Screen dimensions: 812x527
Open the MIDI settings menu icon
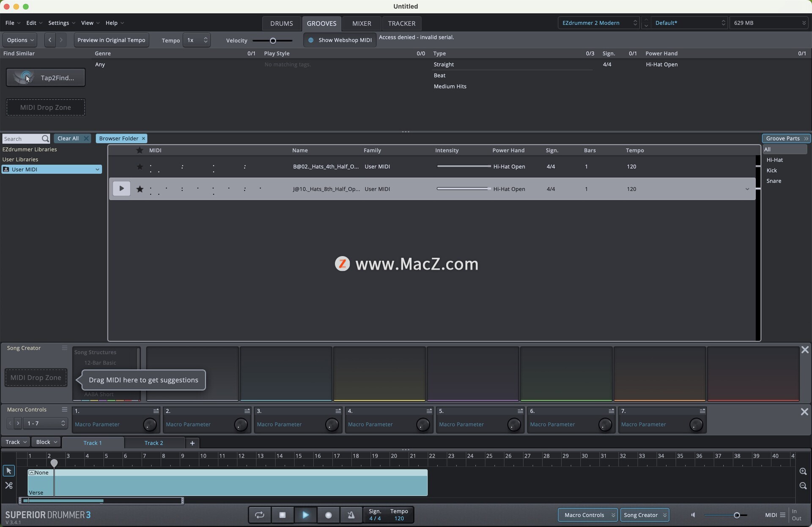tap(782, 515)
